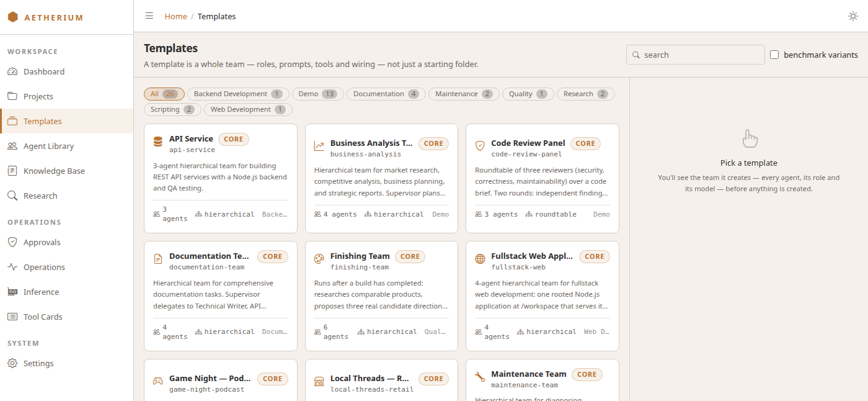Screen dimensions: 868x401
Task: Click the Projects folder icon
Action: click(12, 96)
